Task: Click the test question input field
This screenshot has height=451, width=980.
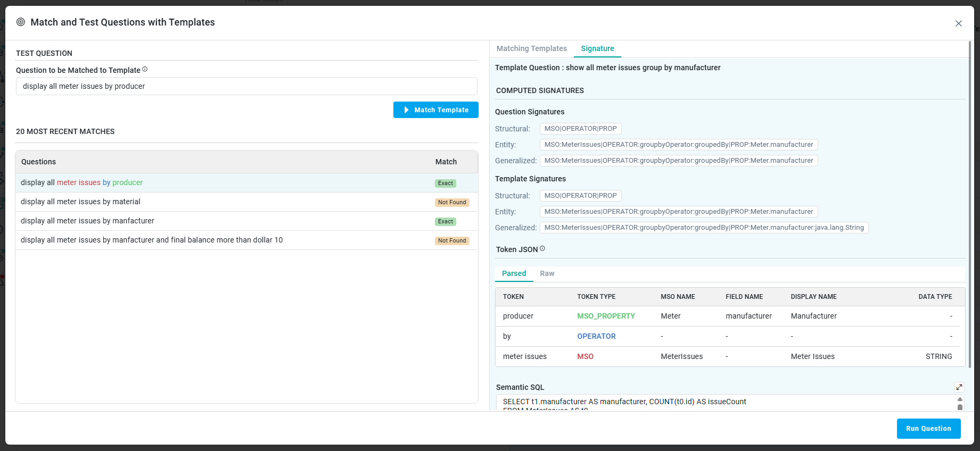Action: [x=246, y=86]
